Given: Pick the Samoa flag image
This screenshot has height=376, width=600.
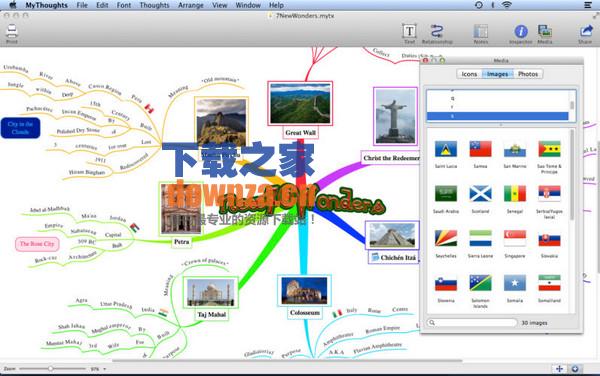Looking at the screenshot, I should click(481, 149).
